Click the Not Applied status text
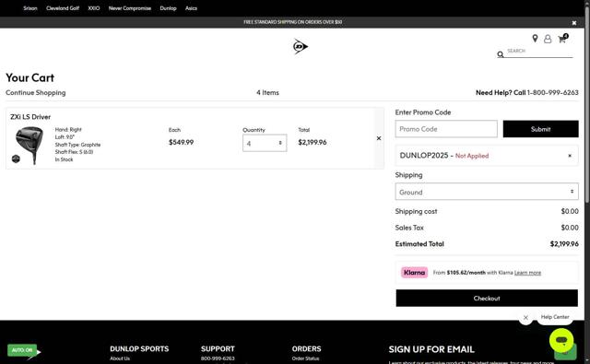Screen dimensions: 590x364 [472, 156]
